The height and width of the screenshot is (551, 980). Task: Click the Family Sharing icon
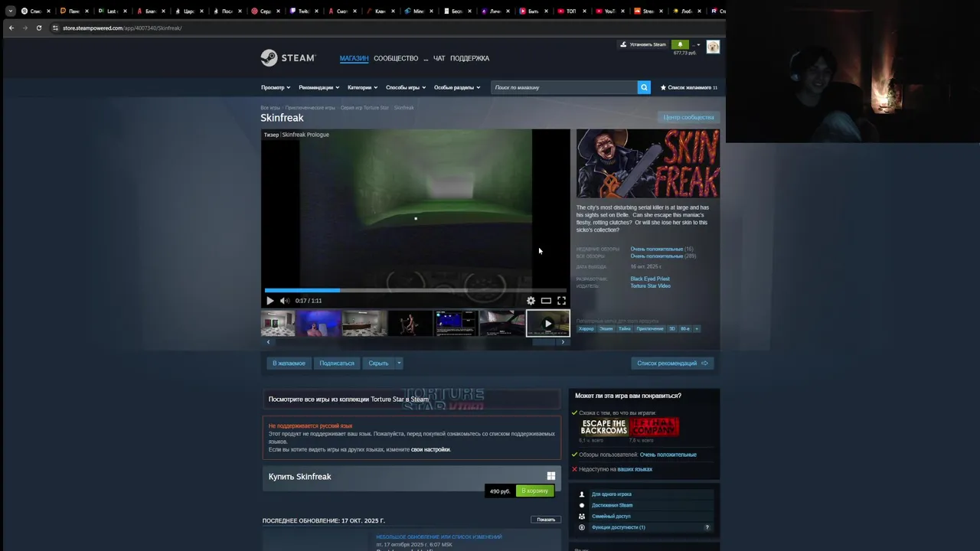coord(582,517)
